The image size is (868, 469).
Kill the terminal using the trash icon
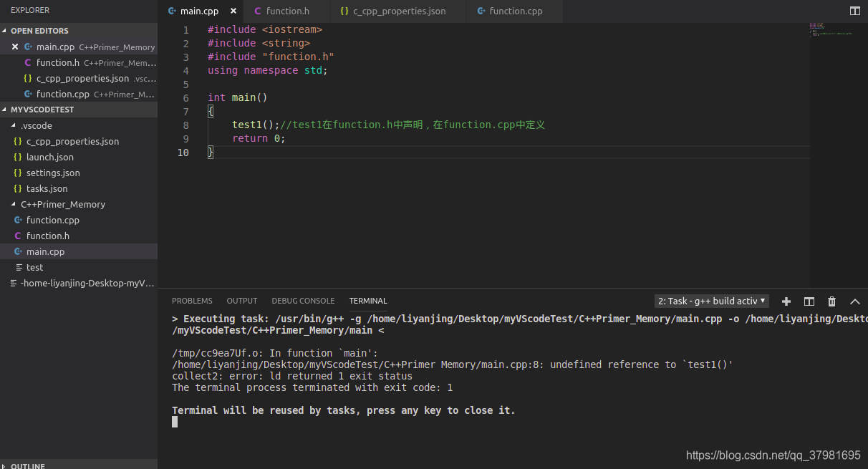click(x=831, y=301)
